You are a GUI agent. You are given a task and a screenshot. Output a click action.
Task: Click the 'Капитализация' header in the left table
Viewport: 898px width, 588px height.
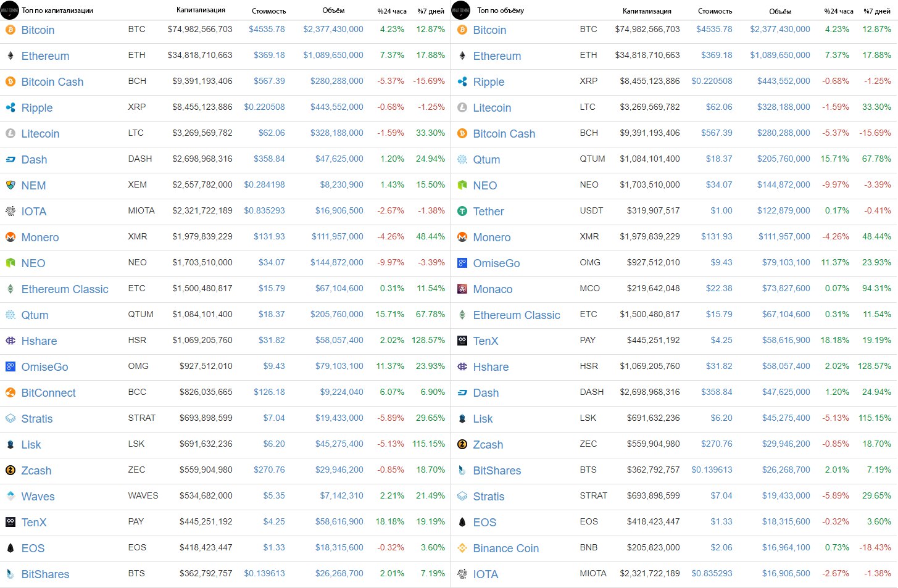coord(201,10)
